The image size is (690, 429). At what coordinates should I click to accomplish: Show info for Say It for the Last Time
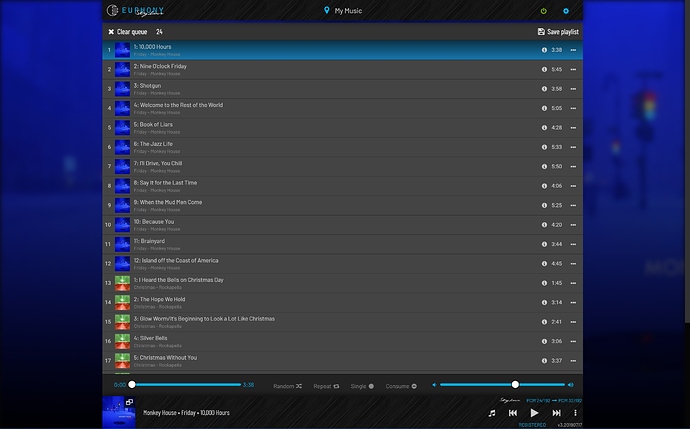click(544, 186)
